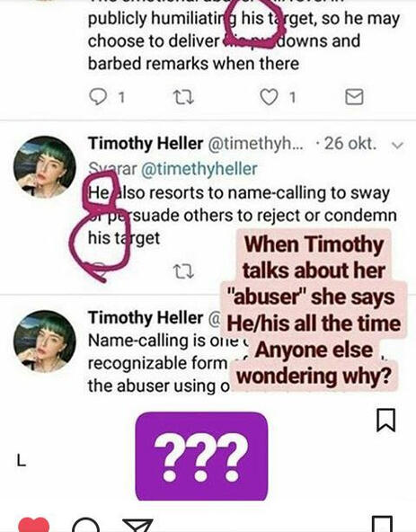
Task: Expand options chevron next to 26 okt.
Action: click(397, 146)
